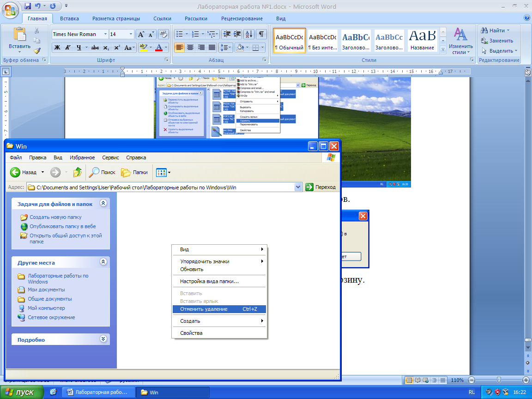Open the Рецензирование ribbon tab

242,18
